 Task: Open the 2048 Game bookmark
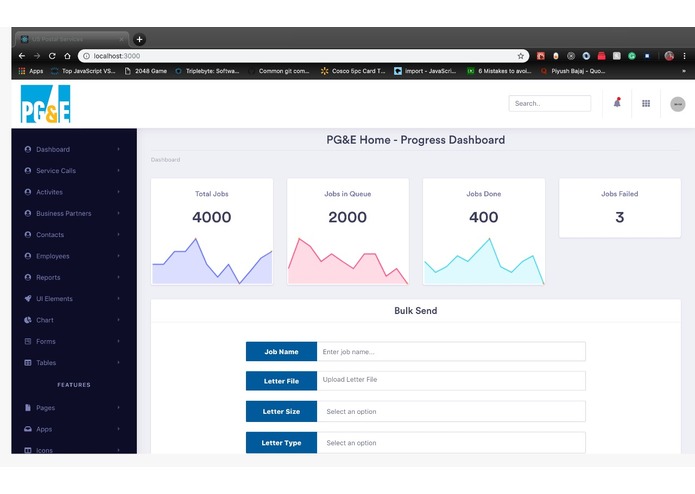pos(146,71)
